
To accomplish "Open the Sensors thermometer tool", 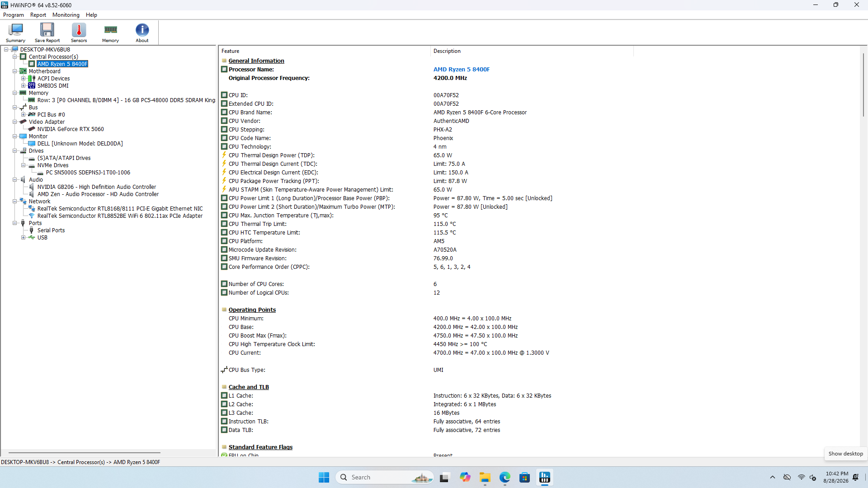I will [x=79, y=33].
